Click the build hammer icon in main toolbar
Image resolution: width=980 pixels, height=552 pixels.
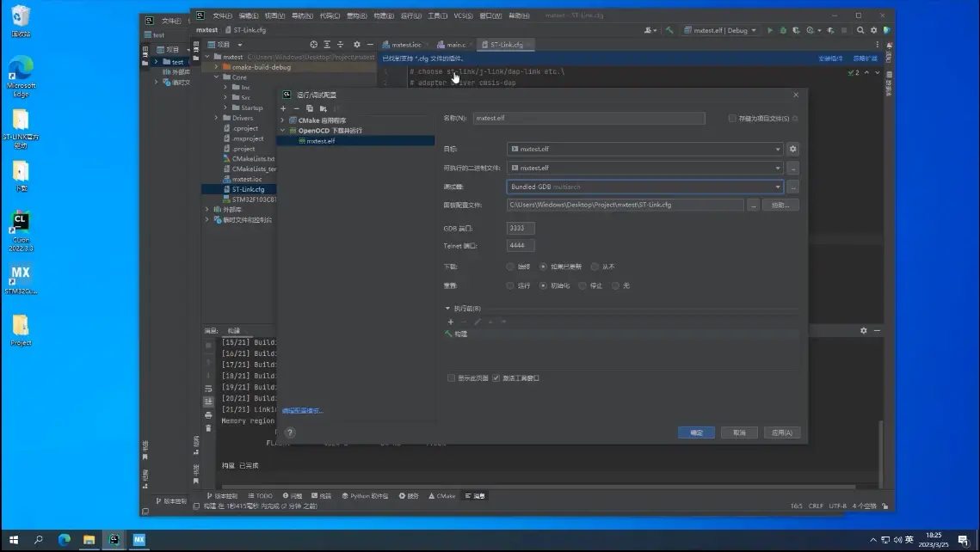[669, 30]
